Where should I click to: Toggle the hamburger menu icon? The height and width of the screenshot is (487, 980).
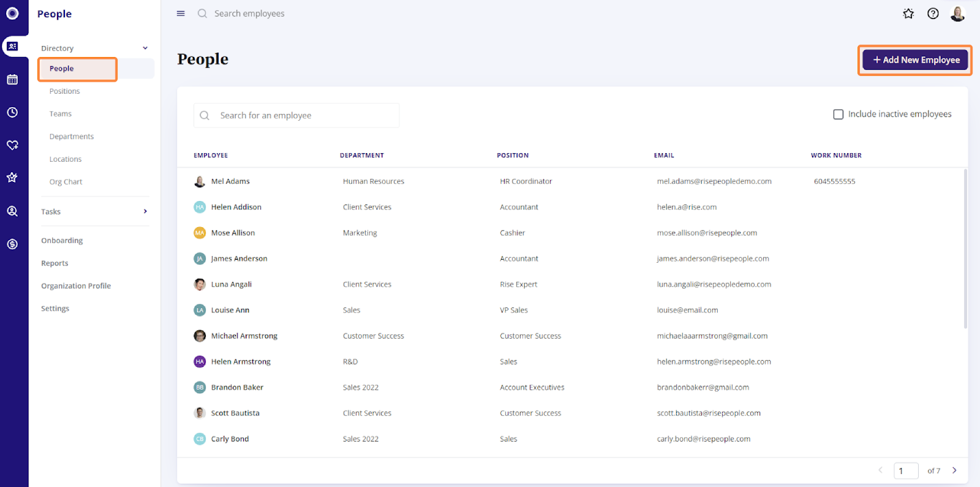181,13
